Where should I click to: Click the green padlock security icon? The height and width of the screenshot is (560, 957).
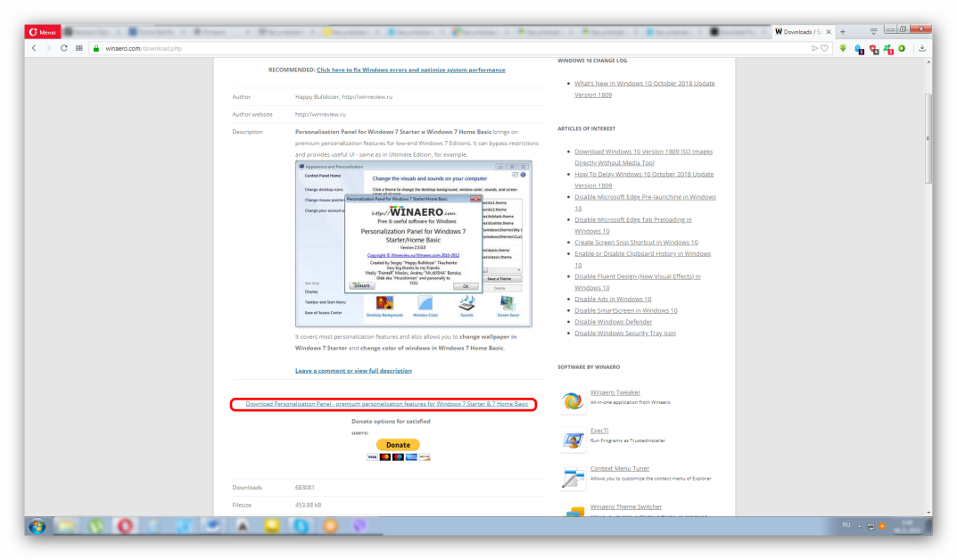pyautogui.click(x=95, y=48)
